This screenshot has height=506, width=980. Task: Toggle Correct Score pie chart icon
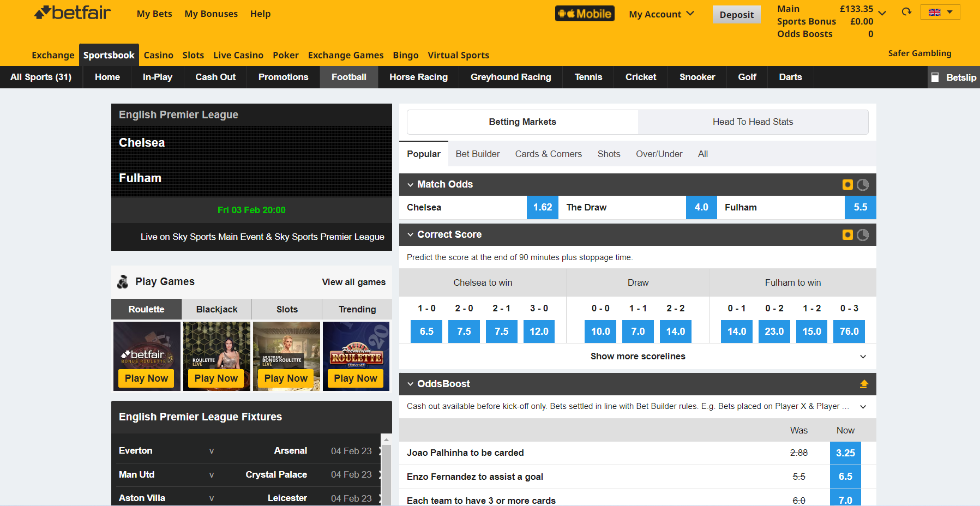pos(863,235)
